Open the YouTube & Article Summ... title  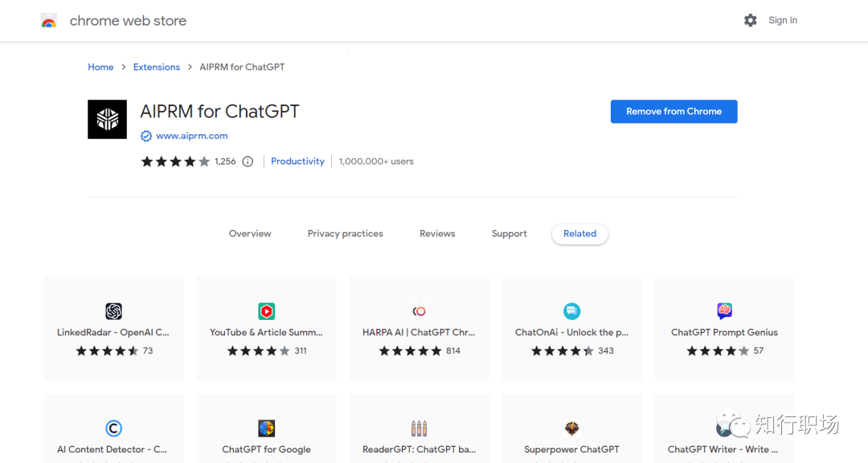point(266,333)
